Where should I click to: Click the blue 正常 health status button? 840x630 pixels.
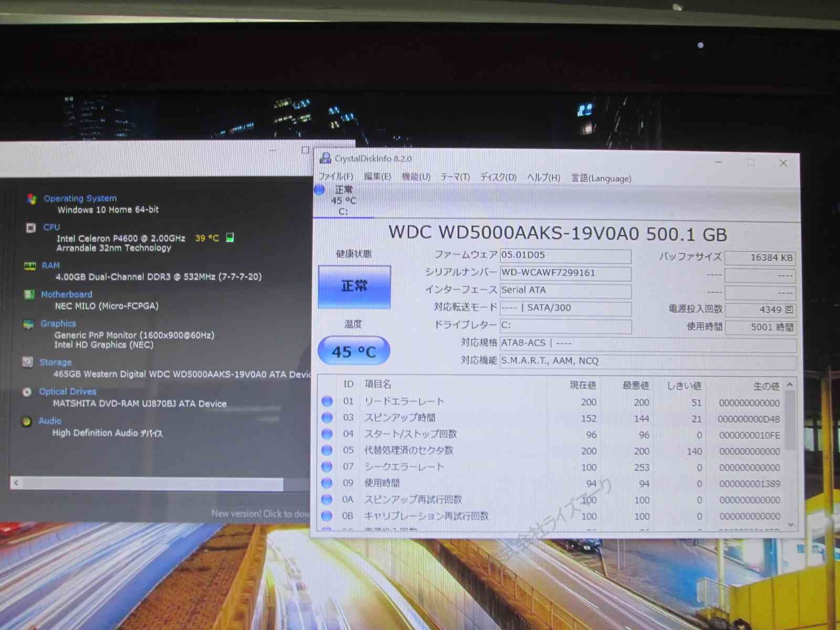click(354, 287)
